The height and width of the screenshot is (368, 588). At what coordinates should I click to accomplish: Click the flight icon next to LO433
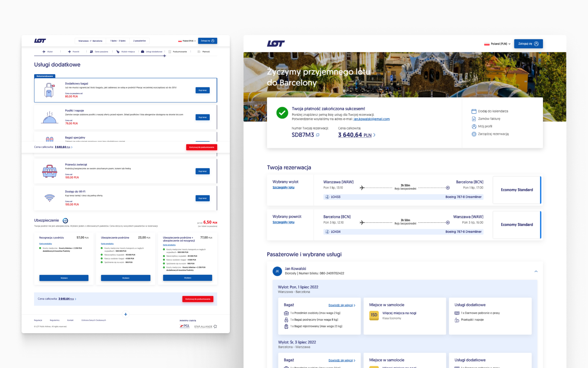327,197
